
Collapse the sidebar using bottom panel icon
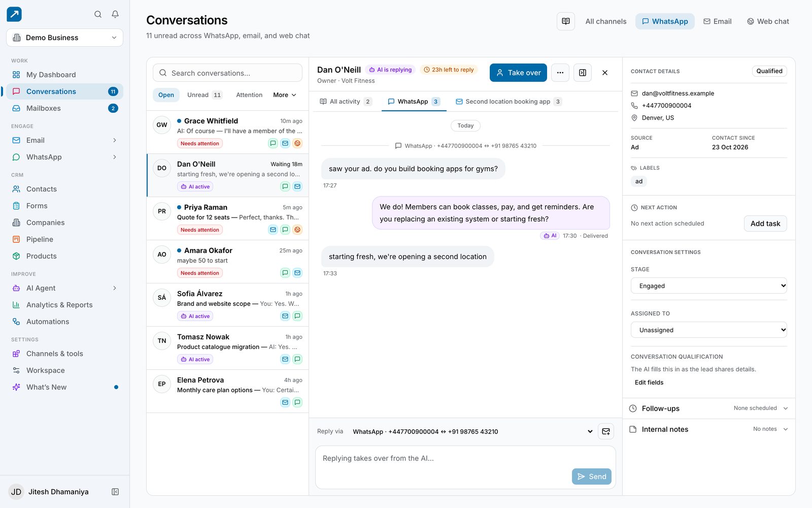pyautogui.click(x=115, y=492)
